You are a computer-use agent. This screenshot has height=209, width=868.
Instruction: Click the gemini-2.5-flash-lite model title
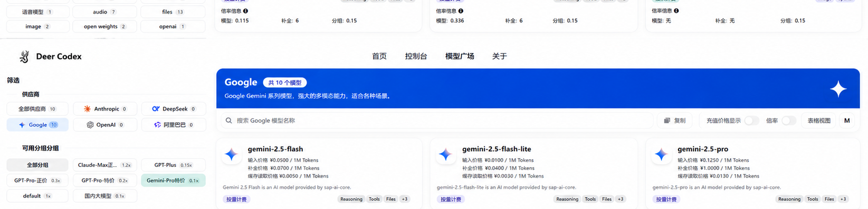click(497, 149)
